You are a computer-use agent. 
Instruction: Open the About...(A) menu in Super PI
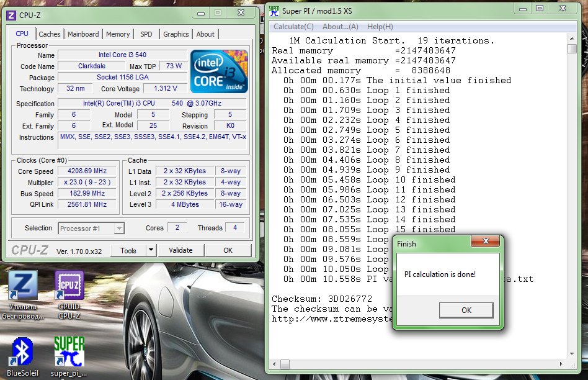pyautogui.click(x=341, y=27)
